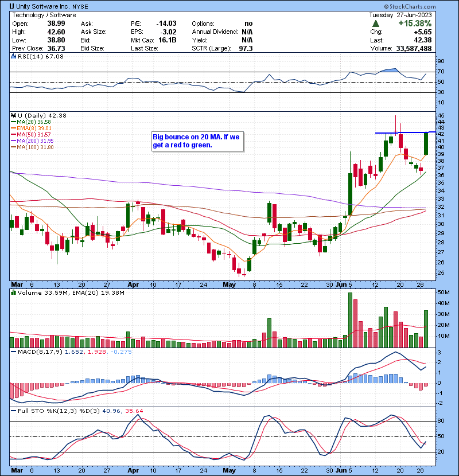Click the EPS value -3.02

point(168,32)
